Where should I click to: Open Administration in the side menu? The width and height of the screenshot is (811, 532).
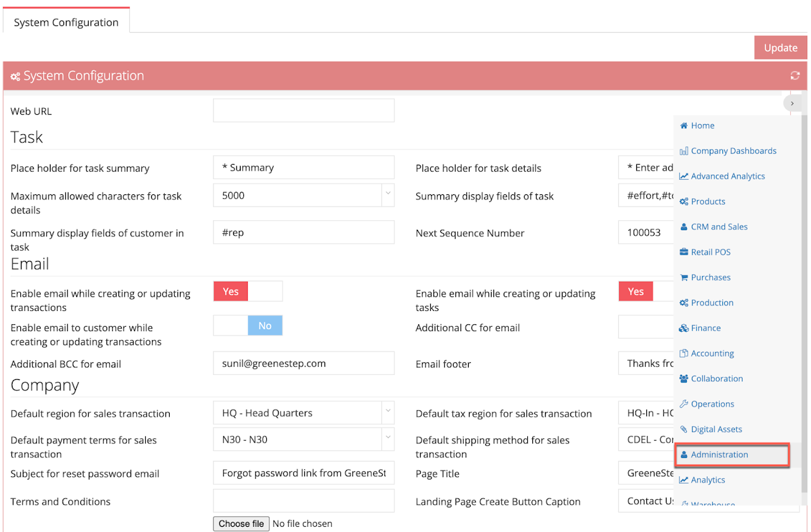click(x=719, y=455)
